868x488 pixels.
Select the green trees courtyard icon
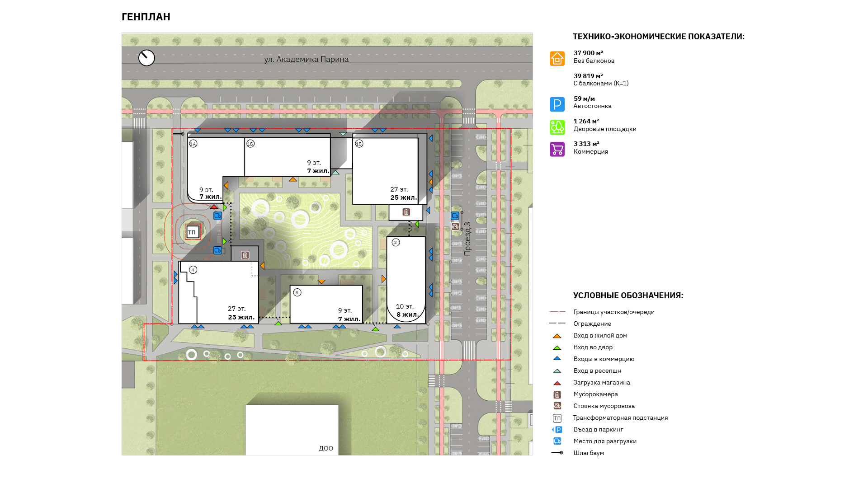tap(557, 127)
